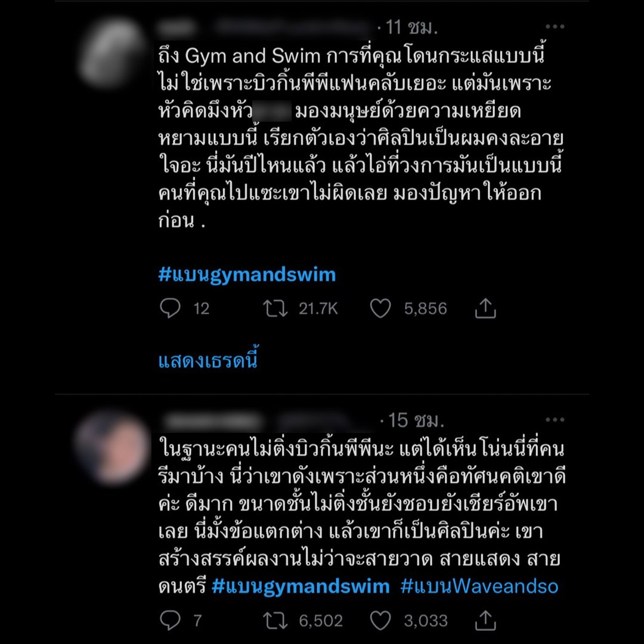Open #แบนgymandswim hashtag in second tweet

[301, 586]
